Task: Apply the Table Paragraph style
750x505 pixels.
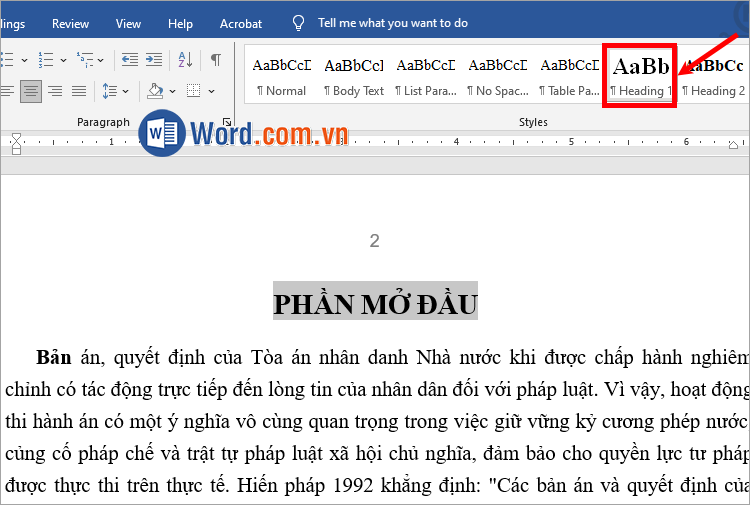Action: point(570,77)
